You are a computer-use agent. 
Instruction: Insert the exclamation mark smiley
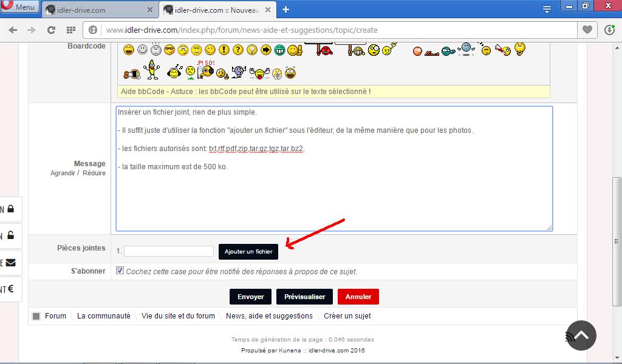pos(224,50)
